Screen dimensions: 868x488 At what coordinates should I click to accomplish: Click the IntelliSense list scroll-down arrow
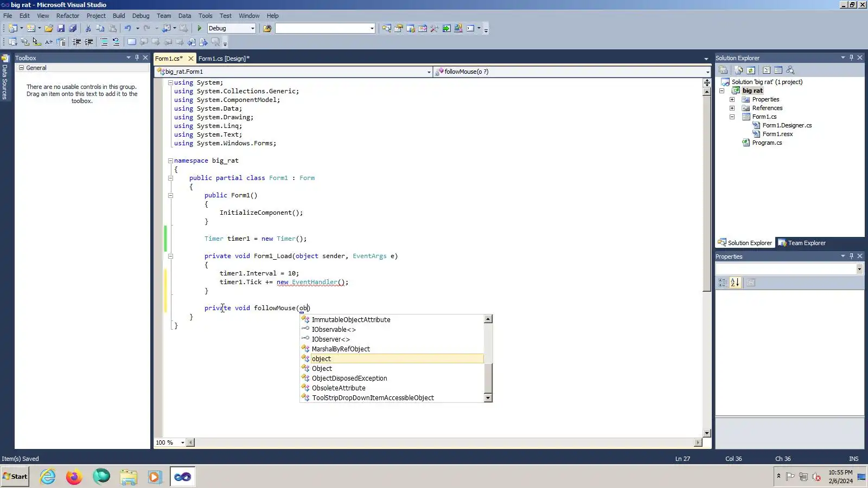pos(488,398)
